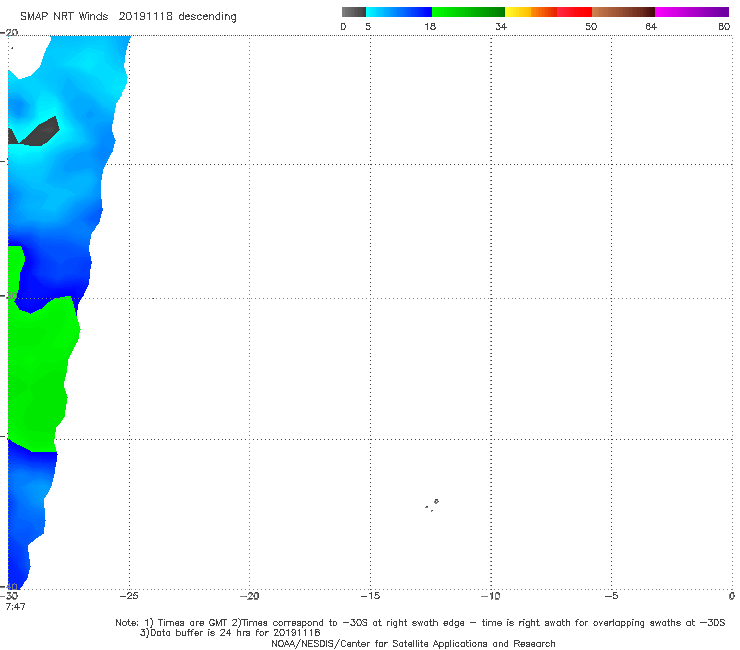Click the longitude label "-5" on the bottom axis
This screenshot has height=650, width=740.
coord(611,596)
